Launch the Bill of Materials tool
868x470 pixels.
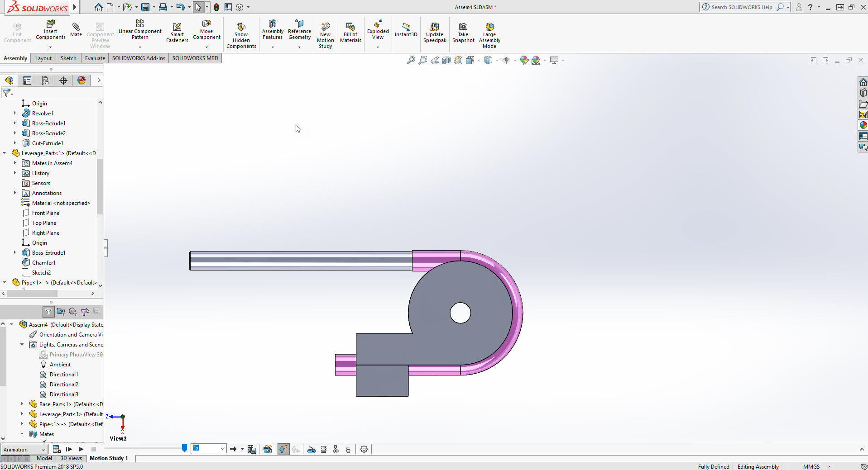[350, 32]
